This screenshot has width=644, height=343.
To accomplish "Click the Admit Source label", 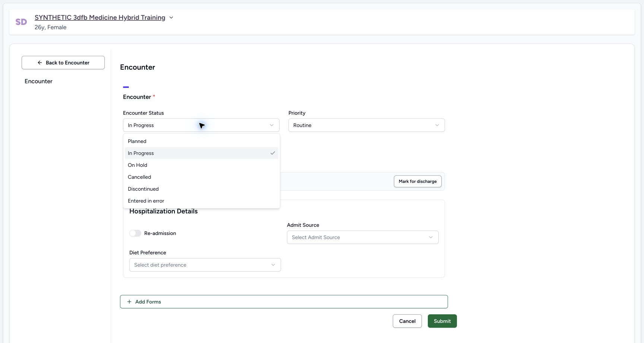I will tap(303, 225).
